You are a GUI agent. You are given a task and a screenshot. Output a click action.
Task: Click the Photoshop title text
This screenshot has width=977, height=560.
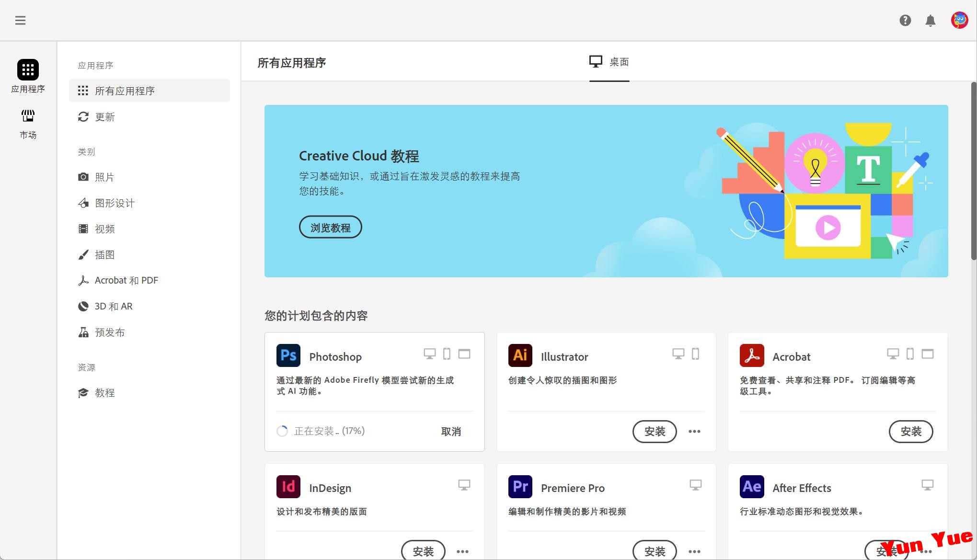tap(335, 357)
